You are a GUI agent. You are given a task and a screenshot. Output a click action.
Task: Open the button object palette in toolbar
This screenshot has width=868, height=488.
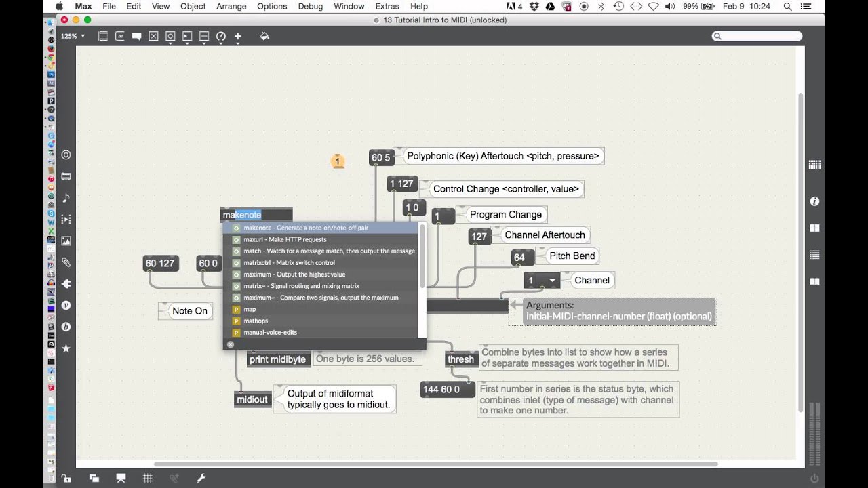tap(170, 36)
